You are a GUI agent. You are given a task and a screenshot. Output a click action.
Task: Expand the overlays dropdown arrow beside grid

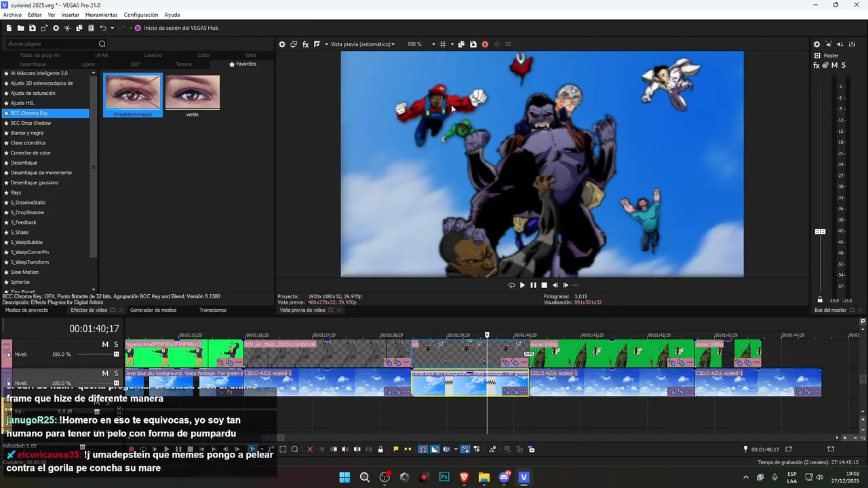452,44
